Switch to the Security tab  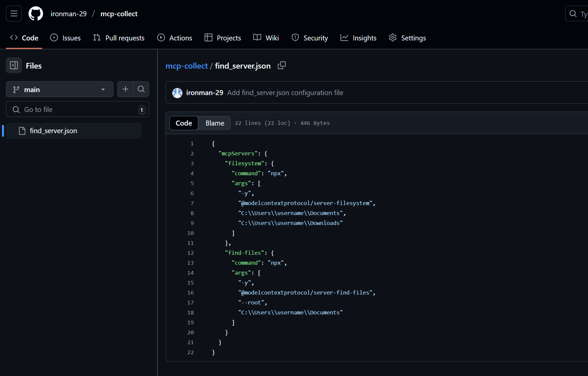pos(310,38)
